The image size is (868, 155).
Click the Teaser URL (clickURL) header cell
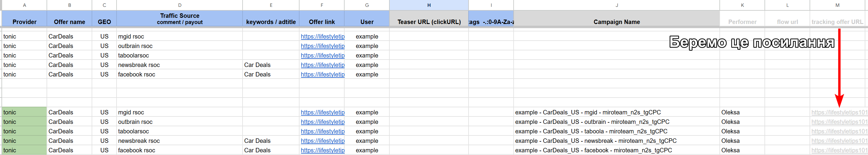(429, 19)
